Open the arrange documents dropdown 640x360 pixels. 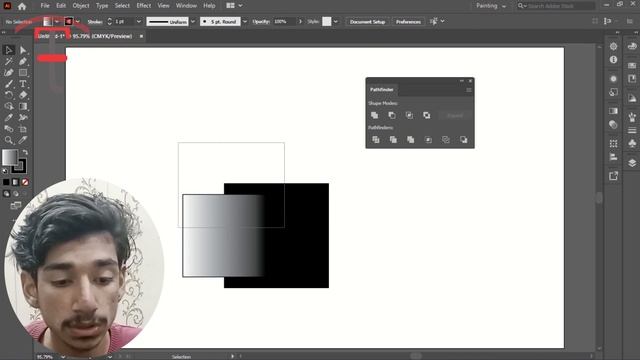coord(234,6)
